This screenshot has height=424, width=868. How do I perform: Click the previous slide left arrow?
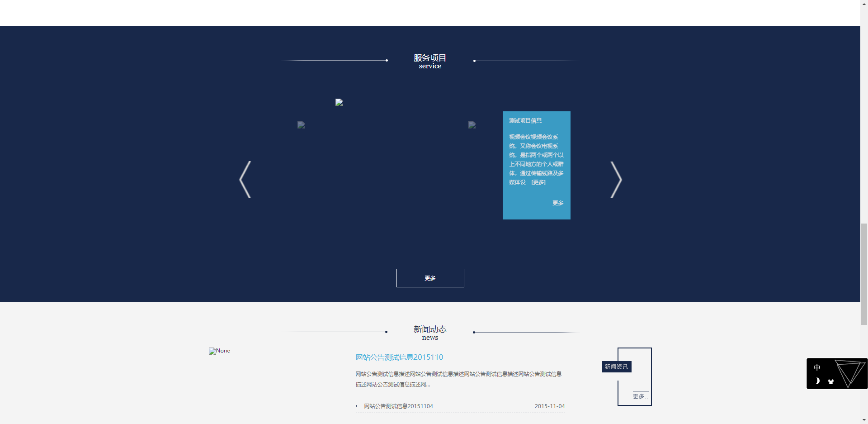point(245,180)
